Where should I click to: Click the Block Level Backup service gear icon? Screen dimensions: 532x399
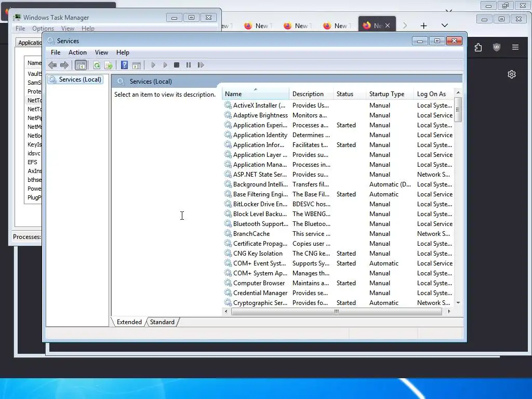[x=228, y=214]
